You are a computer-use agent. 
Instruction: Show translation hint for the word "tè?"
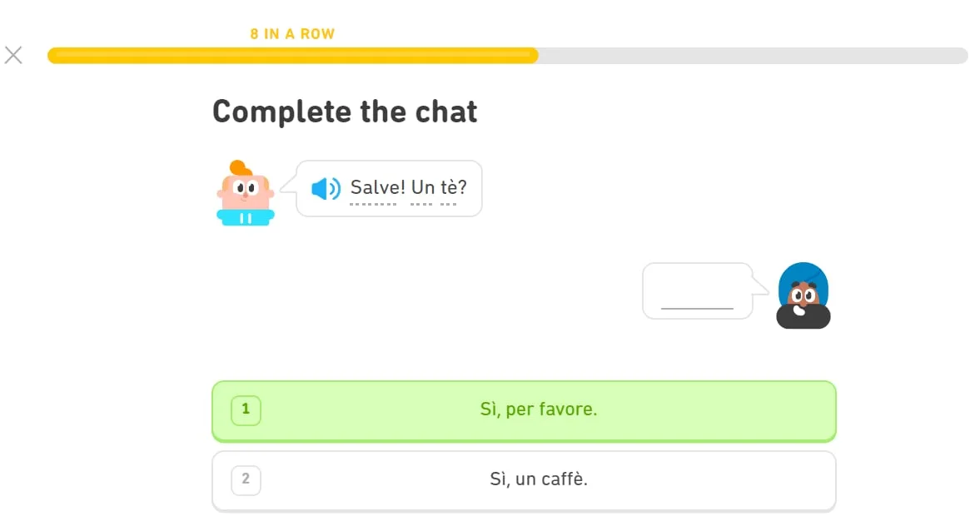click(x=450, y=188)
